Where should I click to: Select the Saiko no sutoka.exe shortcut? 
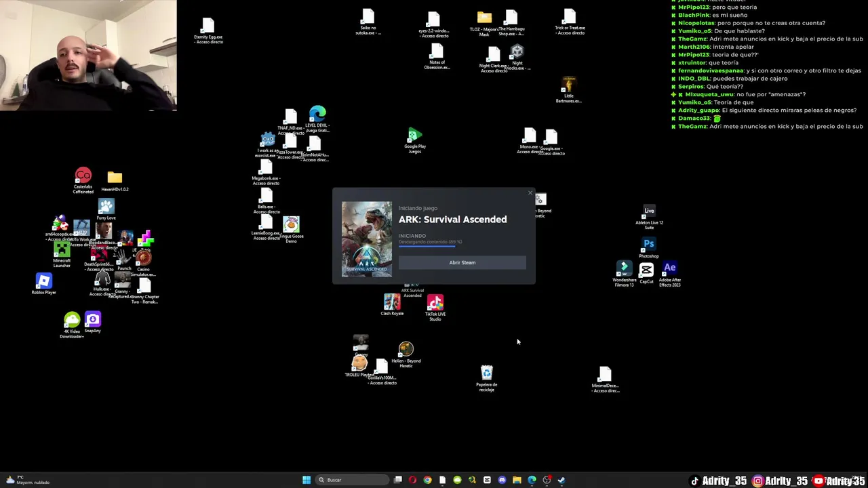coord(368,22)
